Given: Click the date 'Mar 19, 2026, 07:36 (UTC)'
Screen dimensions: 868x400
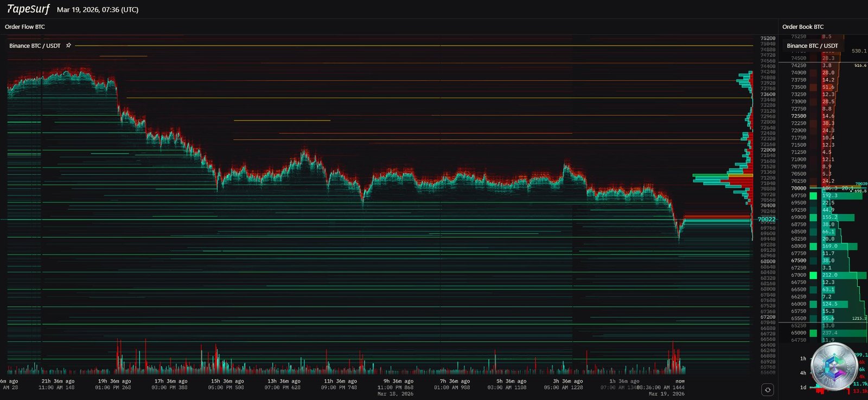Looking at the screenshot, I should [98, 10].
